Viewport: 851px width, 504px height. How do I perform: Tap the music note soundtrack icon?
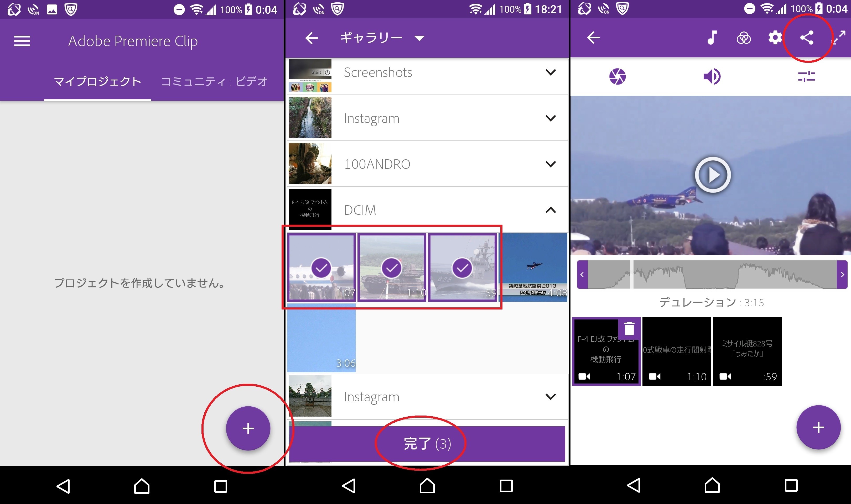click(x=712, y=38)
